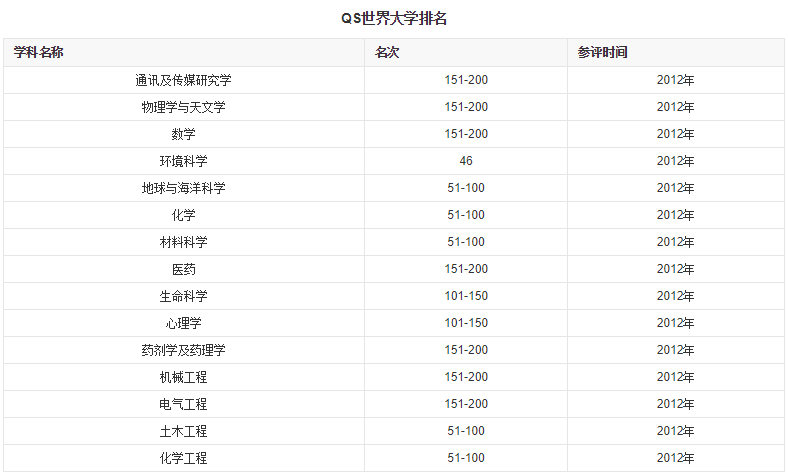Click 2012年 in the 医药 row
788x476 pixels.
675,269
